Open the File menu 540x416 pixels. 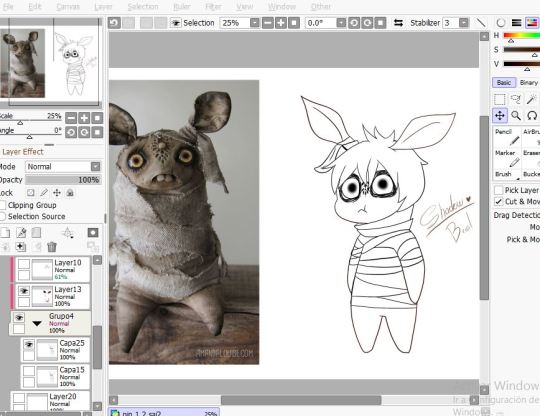click(8, 7)
